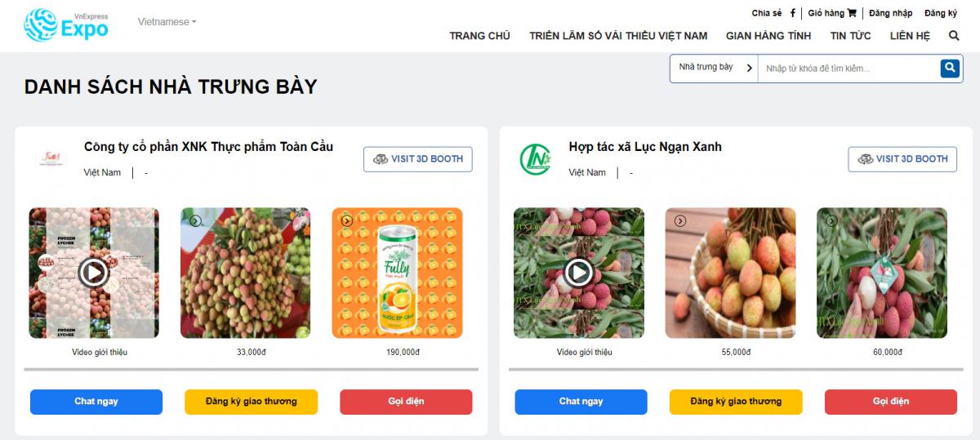
Task: Click the VnExpress Expo logo
Action: point(65,25)
